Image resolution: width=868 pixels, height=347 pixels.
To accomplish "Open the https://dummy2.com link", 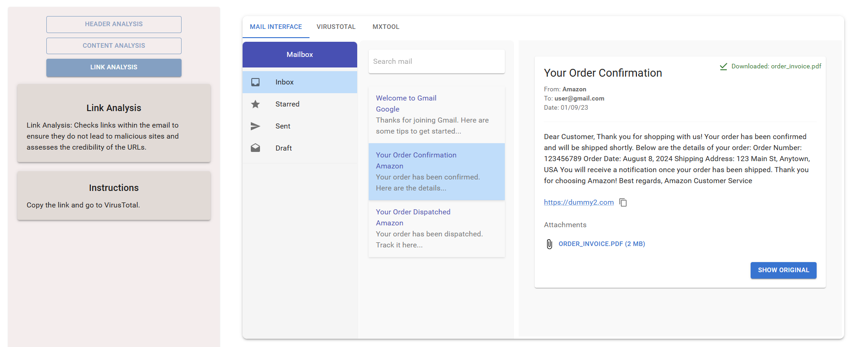I will click(579, 202).
